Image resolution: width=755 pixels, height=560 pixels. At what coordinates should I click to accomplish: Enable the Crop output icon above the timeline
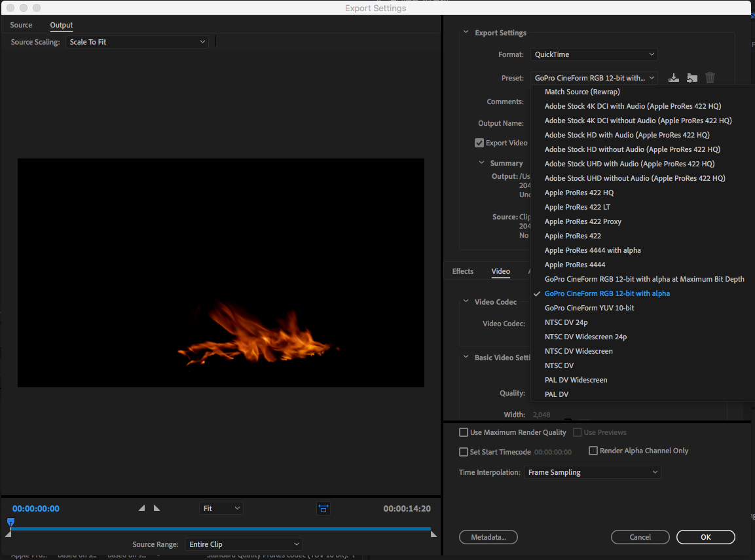323,508
